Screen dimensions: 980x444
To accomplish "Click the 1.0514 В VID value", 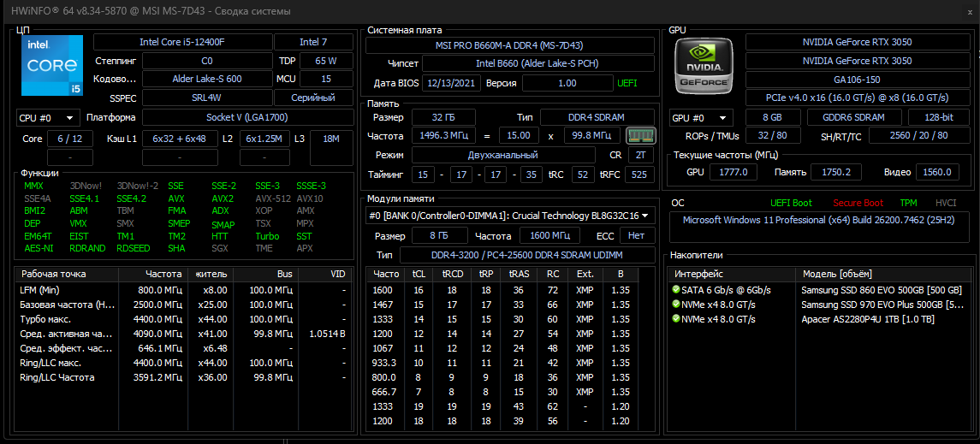I will click(x=327, y=334).
